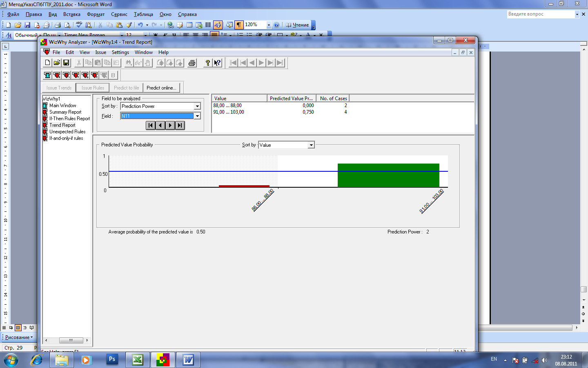Go to next field with the right arrow button
Screen dimensions: 588x368
(170, 126)
